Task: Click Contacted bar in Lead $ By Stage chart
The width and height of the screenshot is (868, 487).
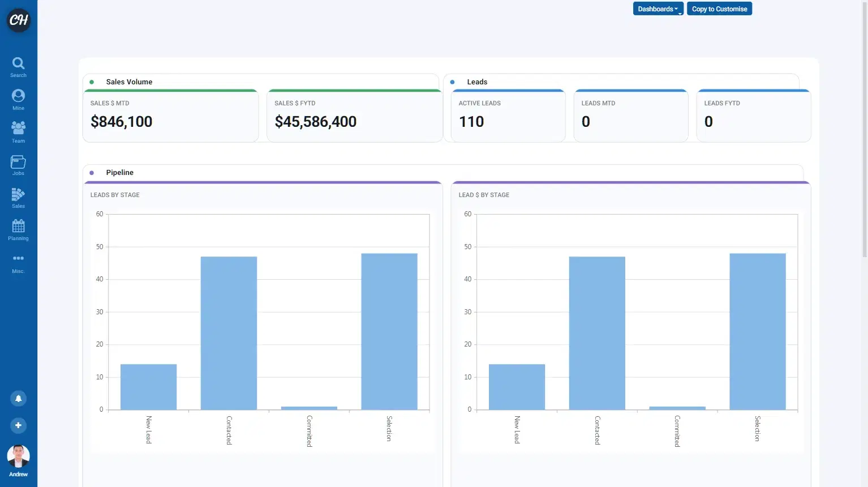Action: pyautogui.click(x=597, y=333)
